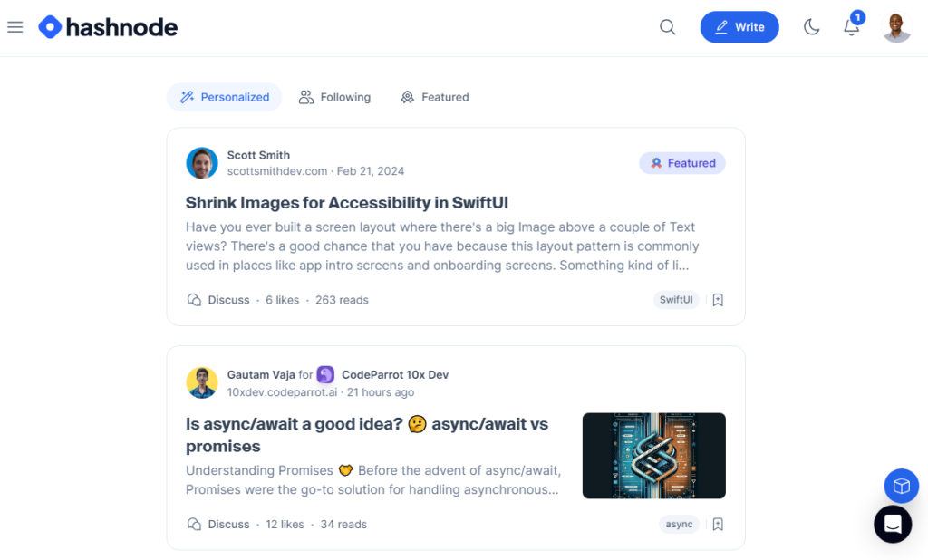Toggle dark mode moon icon
Screen dimensions: 928x560
[x=811, y=27]
